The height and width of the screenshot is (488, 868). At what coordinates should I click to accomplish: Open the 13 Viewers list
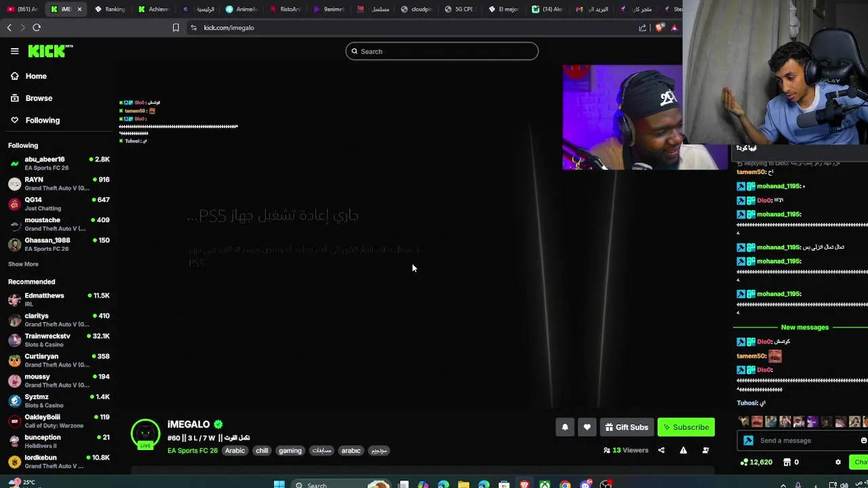pos(626,450)
